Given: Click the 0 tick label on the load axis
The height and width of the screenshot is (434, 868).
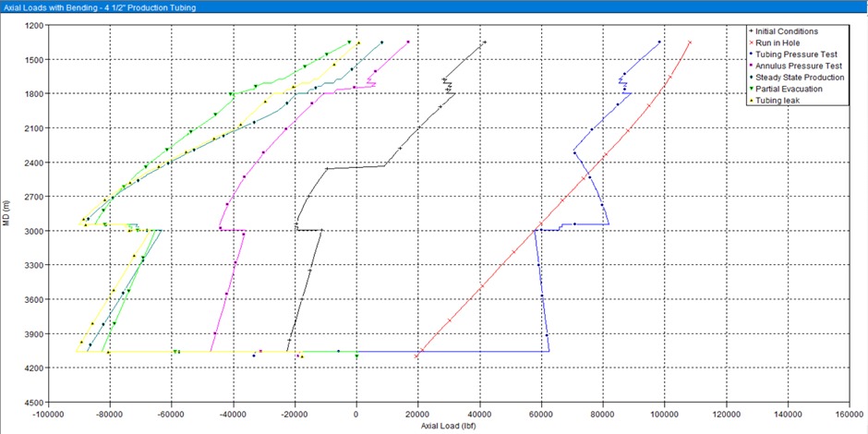Looking at the screenshot, I should click(356, 413).
